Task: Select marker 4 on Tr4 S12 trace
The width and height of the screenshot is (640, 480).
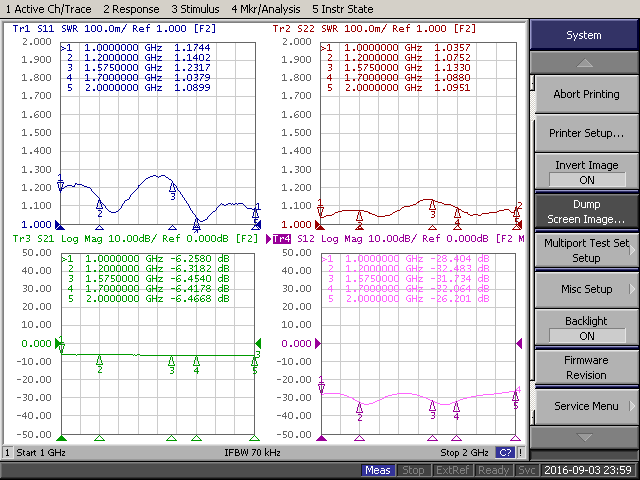Action: pyautogui.click(x=456, y=411)
